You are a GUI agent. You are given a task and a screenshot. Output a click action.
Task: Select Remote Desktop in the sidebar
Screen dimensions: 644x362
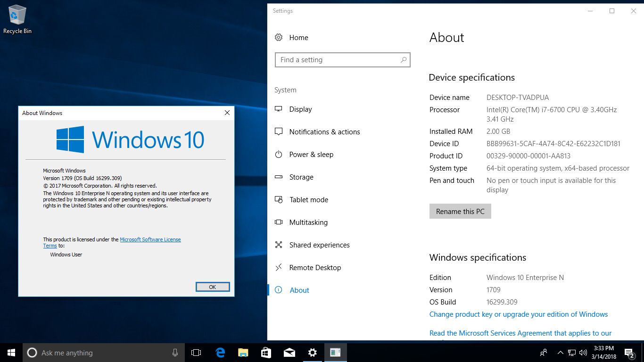315,268
